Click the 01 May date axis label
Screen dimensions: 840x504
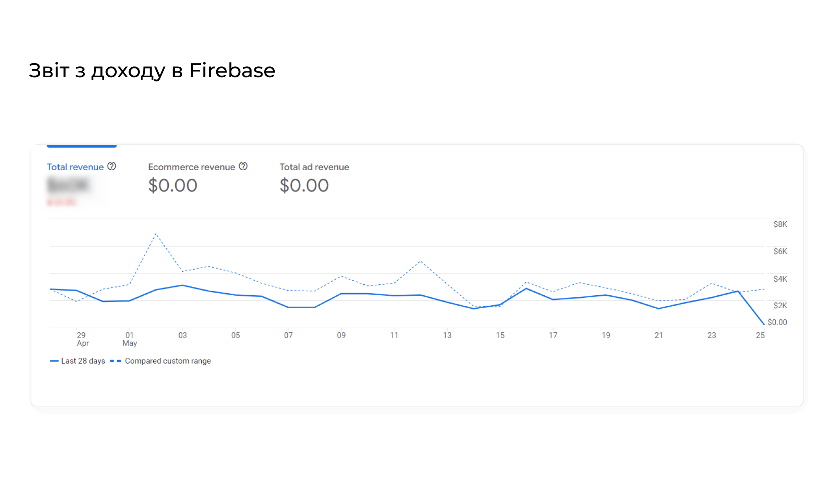click(x=130, y=339)
